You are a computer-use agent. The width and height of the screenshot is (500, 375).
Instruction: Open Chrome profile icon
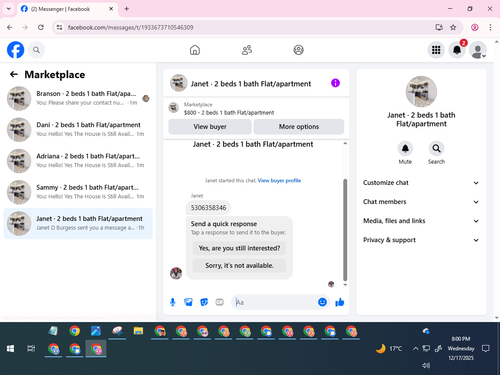coord(475,27)
